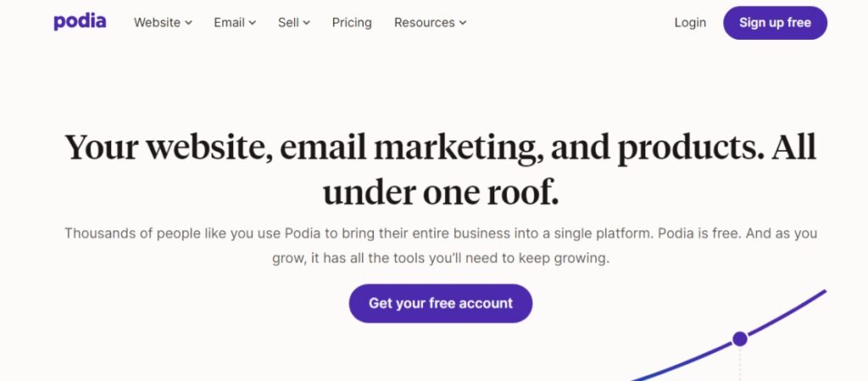The image size is (868, 381).
Task: Open the Email navigation menu
Action: (235, 23)
